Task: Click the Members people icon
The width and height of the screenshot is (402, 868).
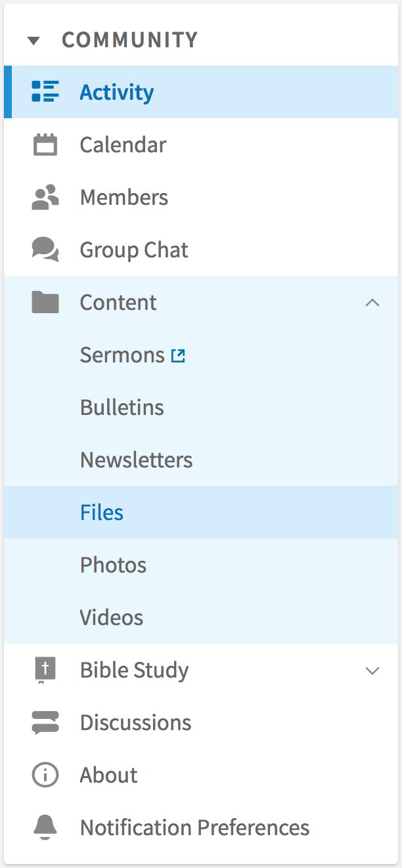Action: (x=45, y=197)
